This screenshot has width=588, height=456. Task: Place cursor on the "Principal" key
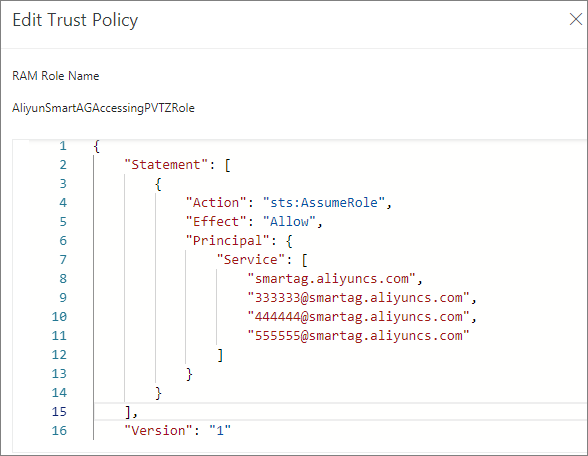click(228, 240)
